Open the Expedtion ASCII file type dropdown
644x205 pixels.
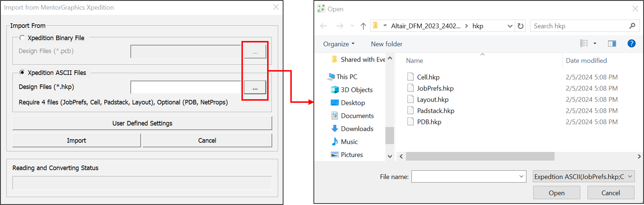pos(584,177)
